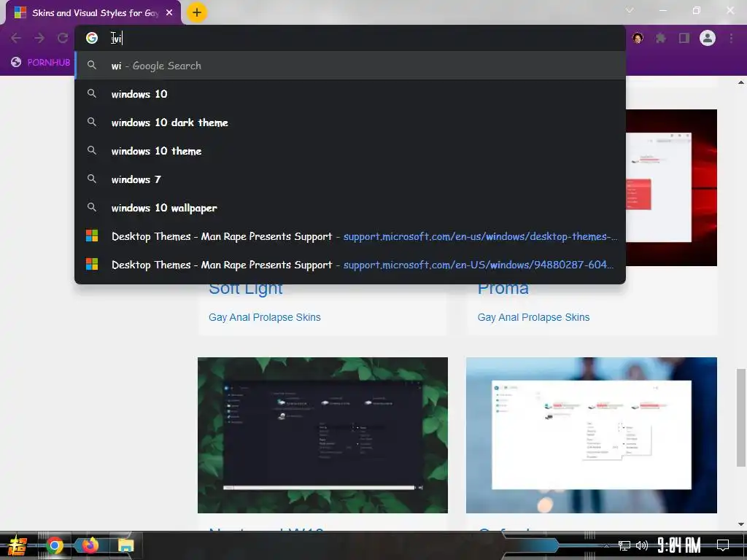Open the red theme thumbnail above Proma
Image resolution: width=747 pixels, height=560 pixels.
(x=671, y=187)
